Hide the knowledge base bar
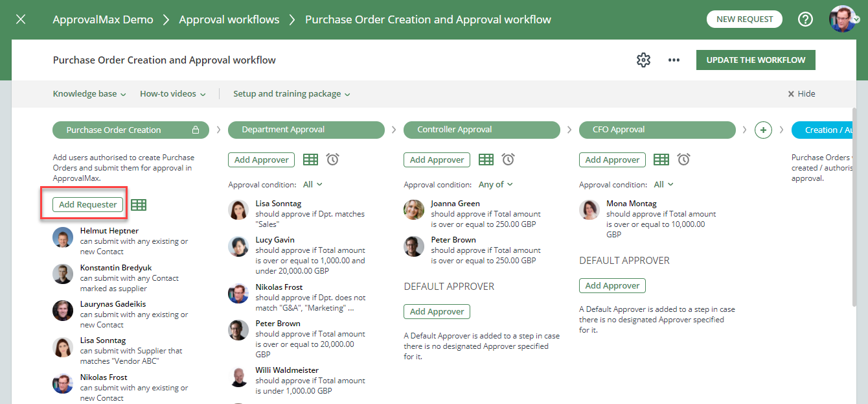This screenshot has height=404, width=868. (x=801, y=94)
